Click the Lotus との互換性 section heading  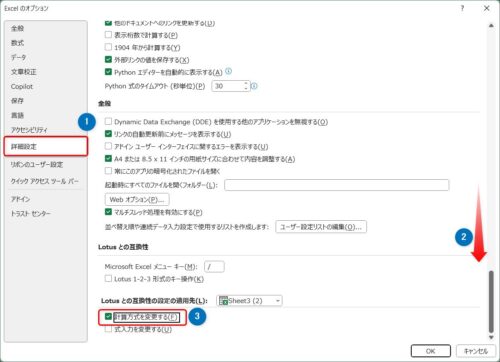click(123, 247)
